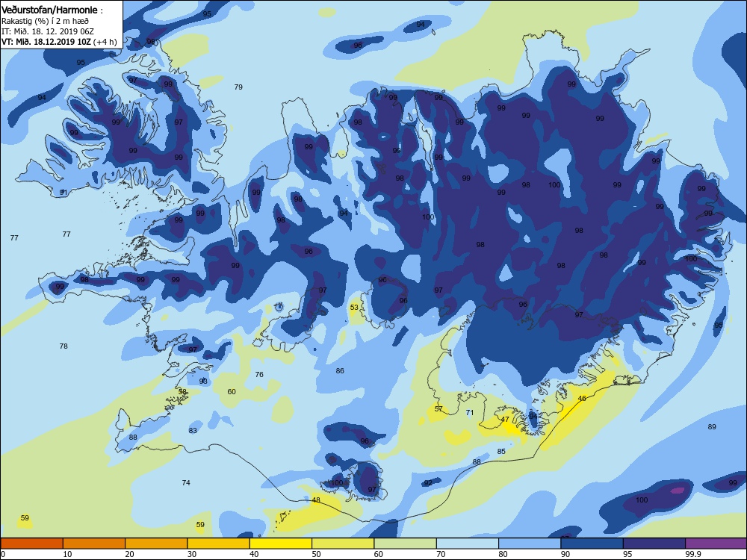Viewport: 747px width, 560px height.
Task: Click the 0–10 dark orange legend swatch
Action: pyautogui.click(x=31, y=544)
